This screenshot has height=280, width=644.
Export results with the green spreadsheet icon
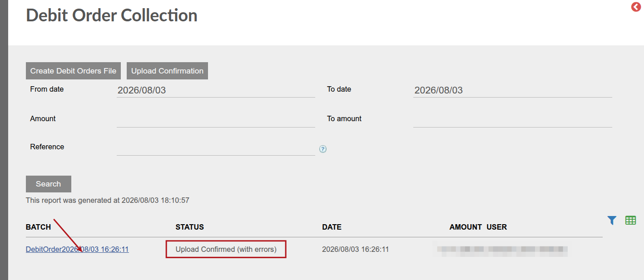(630, 221)
